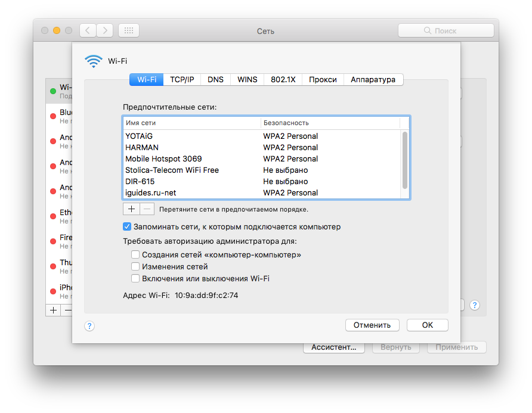Viewport: 532px width, 413px height.
Task: Select the Mobile Hotspot 3069 network
Action: tap(262, 159)
